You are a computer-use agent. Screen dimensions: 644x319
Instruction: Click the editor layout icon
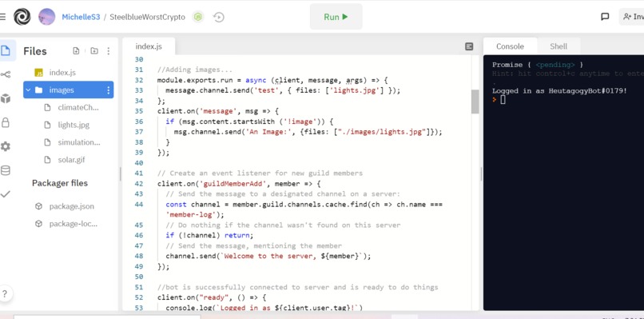(x=469, y=46)
